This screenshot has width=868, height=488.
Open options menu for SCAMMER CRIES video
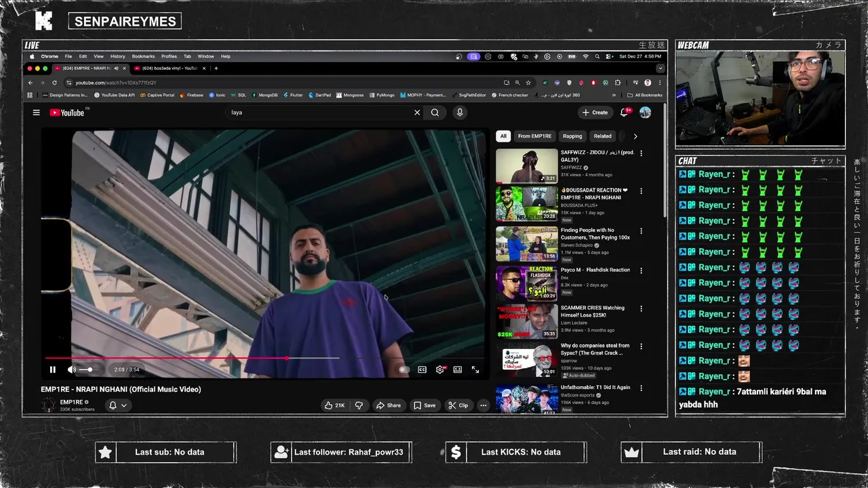click(642, 308)
